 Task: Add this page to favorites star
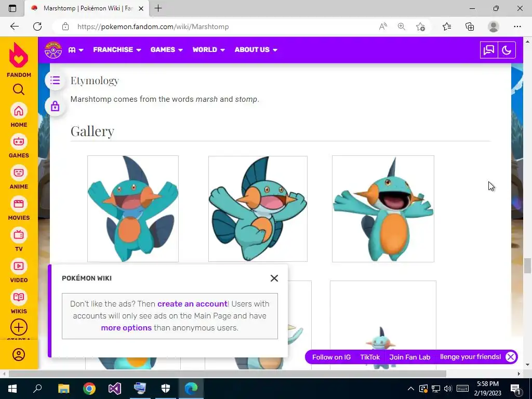click(420, 26)
